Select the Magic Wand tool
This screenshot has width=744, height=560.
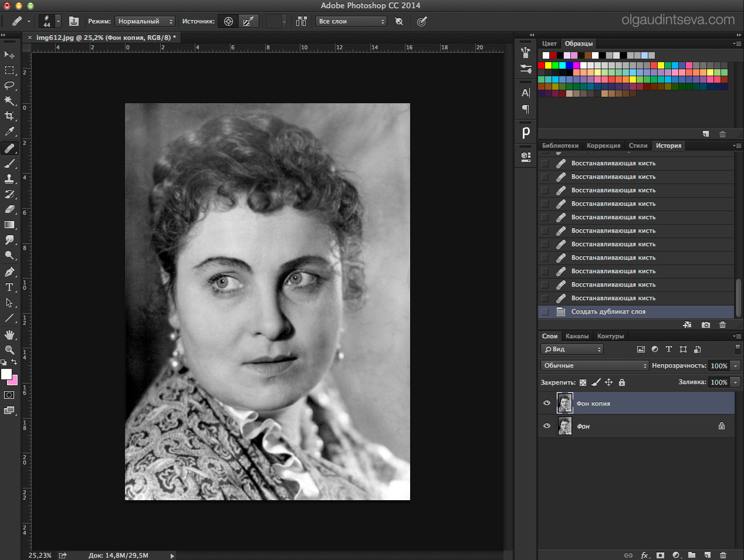click(x=9, y=101)
